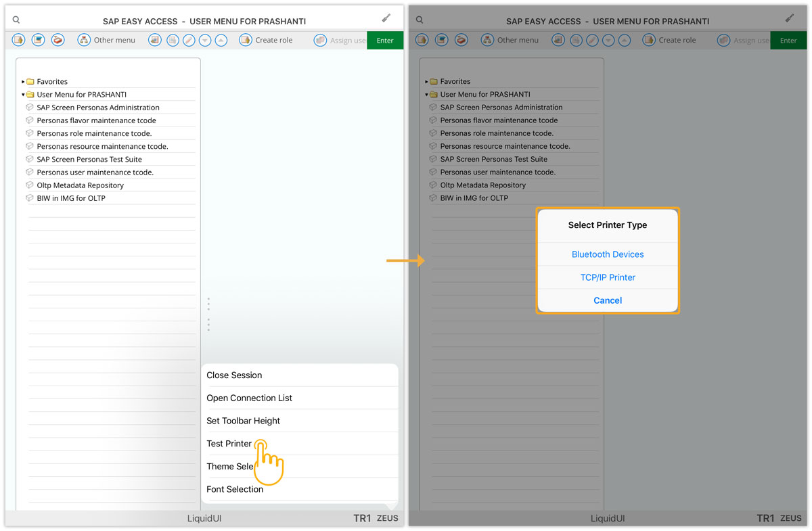Click the cube icon beside Personas role maintenance tcode (left)

(x=30, y=133)
